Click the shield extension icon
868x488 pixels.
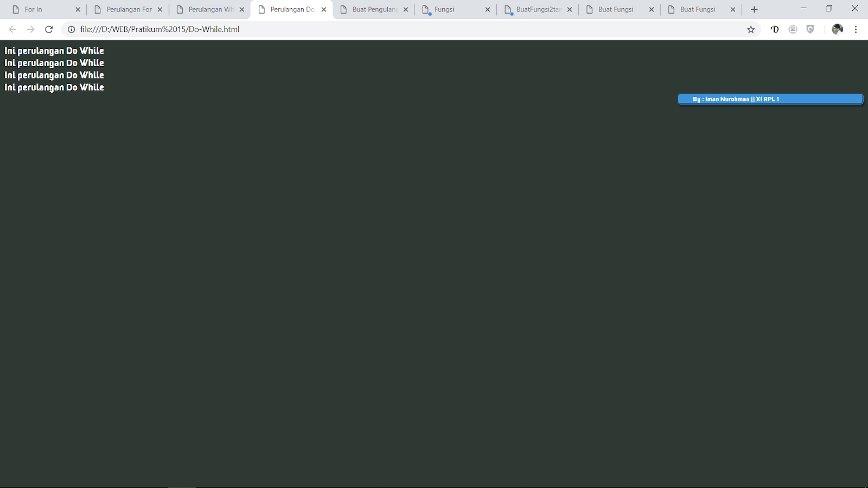pyautogui.click(x=810, y=29)
